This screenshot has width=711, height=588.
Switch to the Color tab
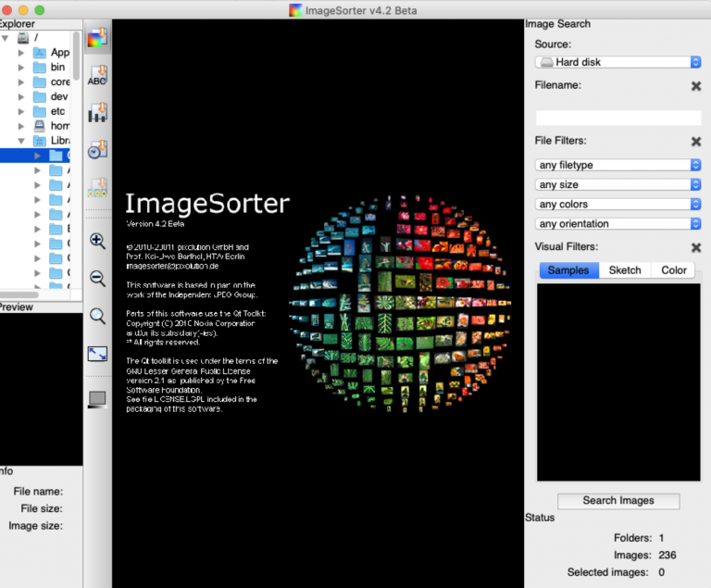674,270
